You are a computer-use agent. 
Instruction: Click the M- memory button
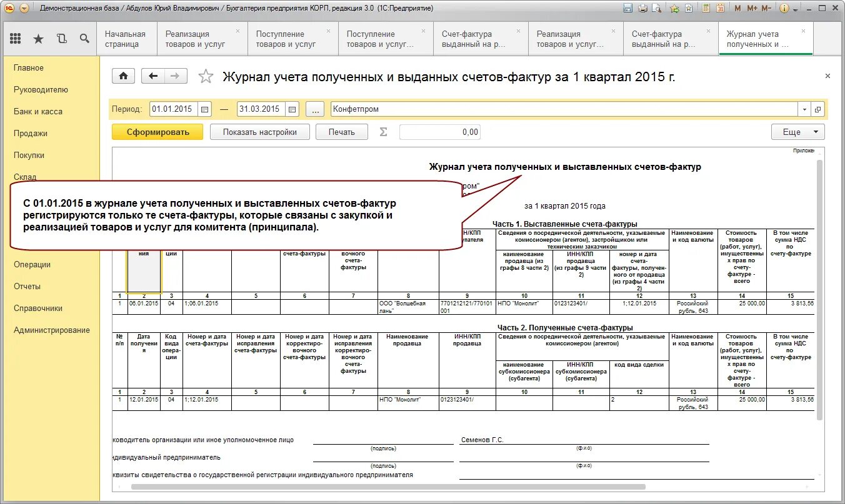coord(767,8)
